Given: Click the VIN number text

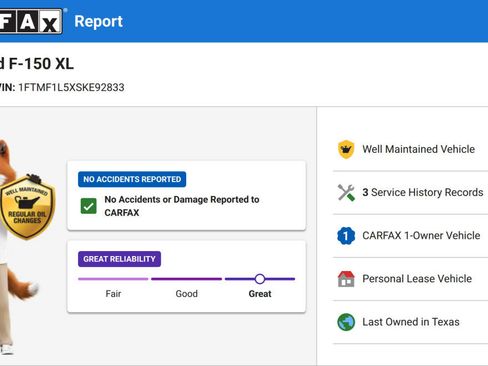Looking at the screenshot, I should tap(71, 87).
